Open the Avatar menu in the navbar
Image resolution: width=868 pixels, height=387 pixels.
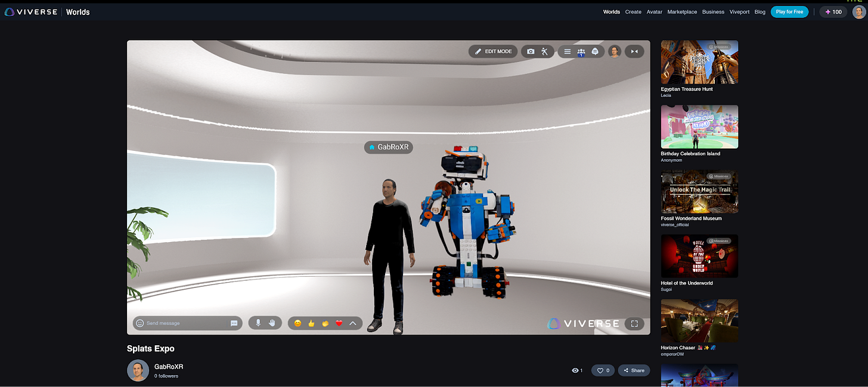(x=654, y=11)
